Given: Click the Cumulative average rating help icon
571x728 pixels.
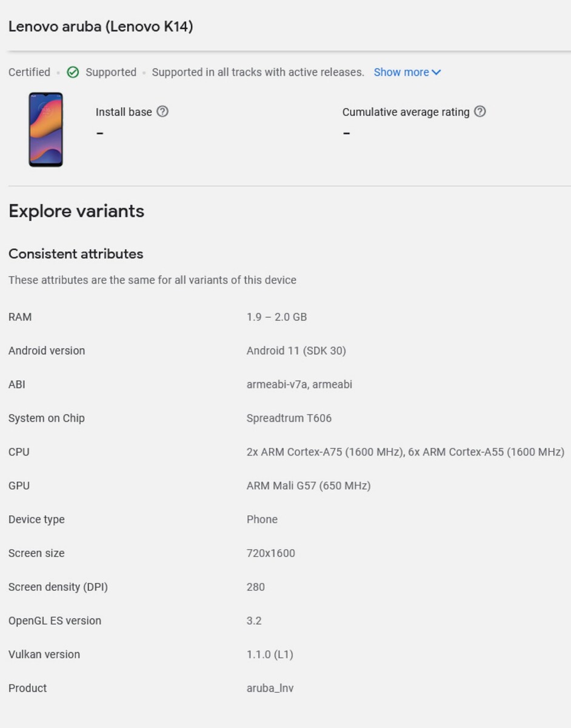Looking at the screenshot, I should [x=479, y=112].
